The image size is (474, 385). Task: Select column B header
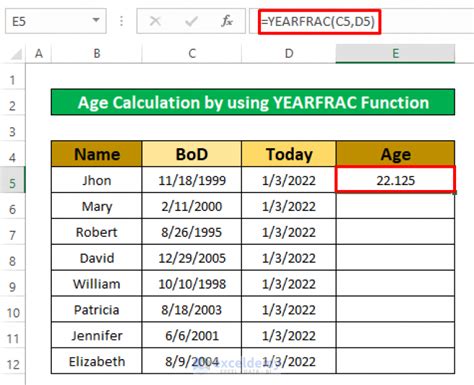coord(97,53)
